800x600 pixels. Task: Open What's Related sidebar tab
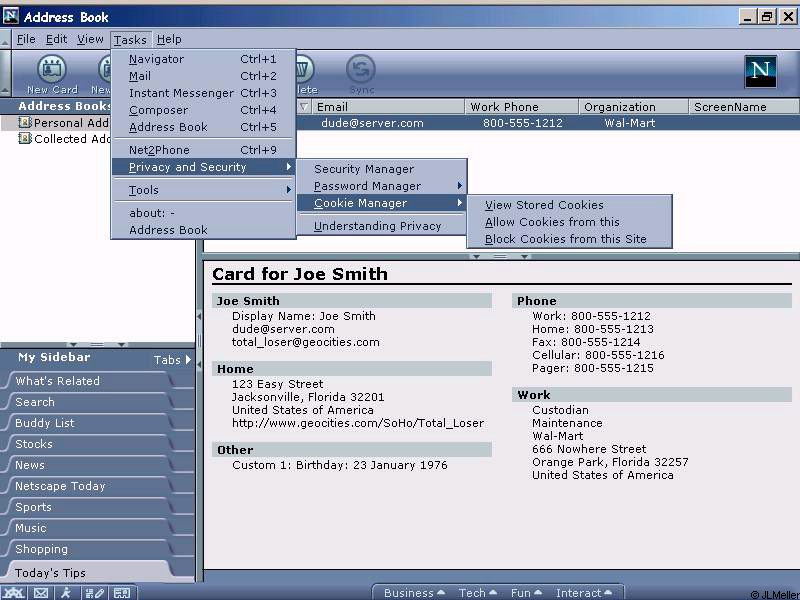(x=89, y=381)
